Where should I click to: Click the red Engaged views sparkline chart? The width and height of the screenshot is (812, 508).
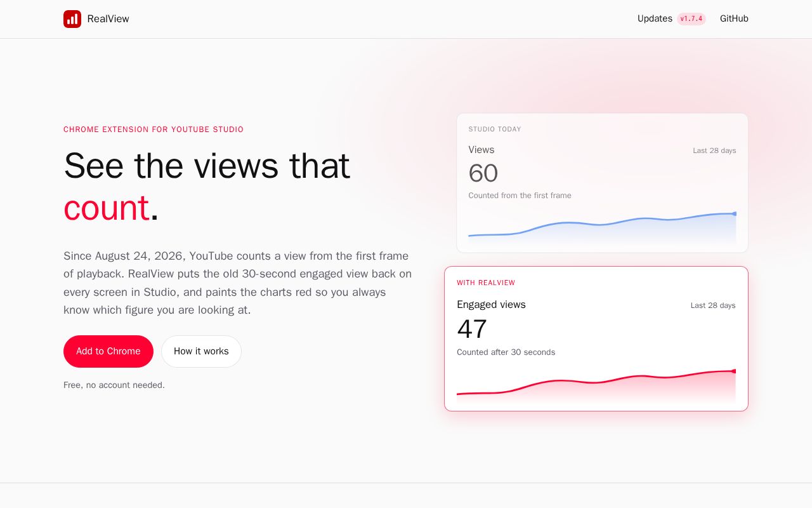[596, 385]
